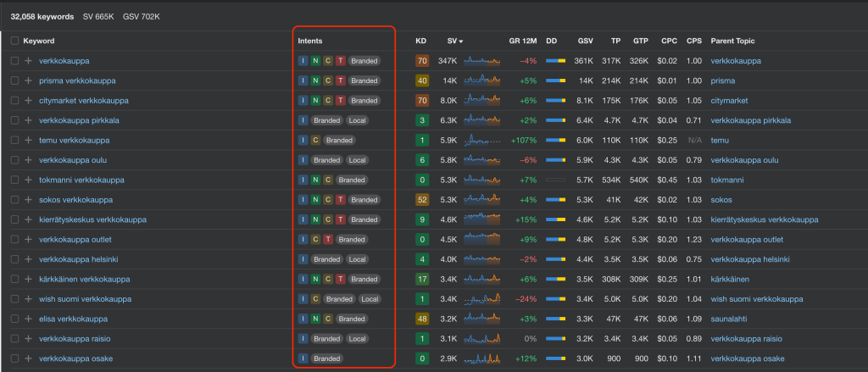Click KD badge 40 for prisma verkkokauppa
This screenshot has width=868, height=372.
pos(422,81)
